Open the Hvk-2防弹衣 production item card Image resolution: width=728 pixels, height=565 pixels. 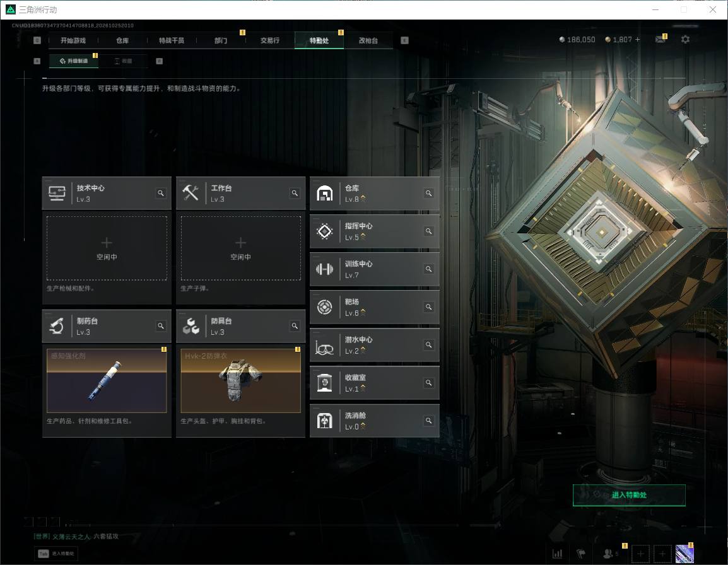point(240,381)
